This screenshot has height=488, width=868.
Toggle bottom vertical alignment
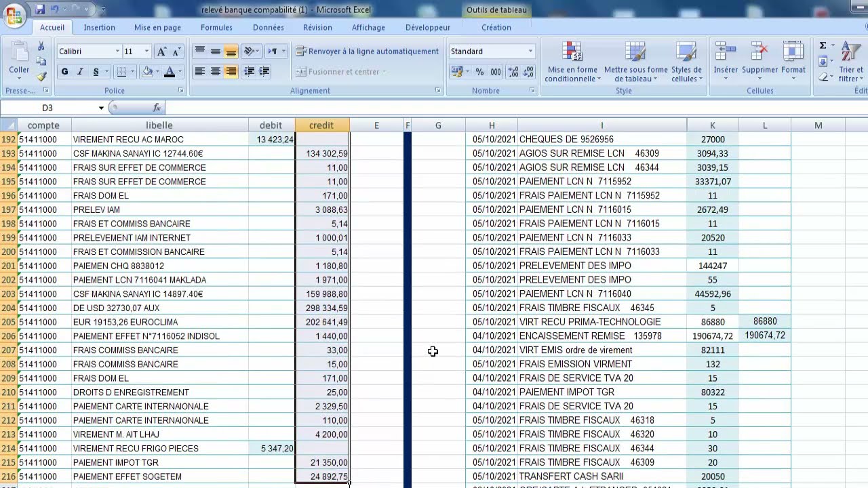(231, 52)
